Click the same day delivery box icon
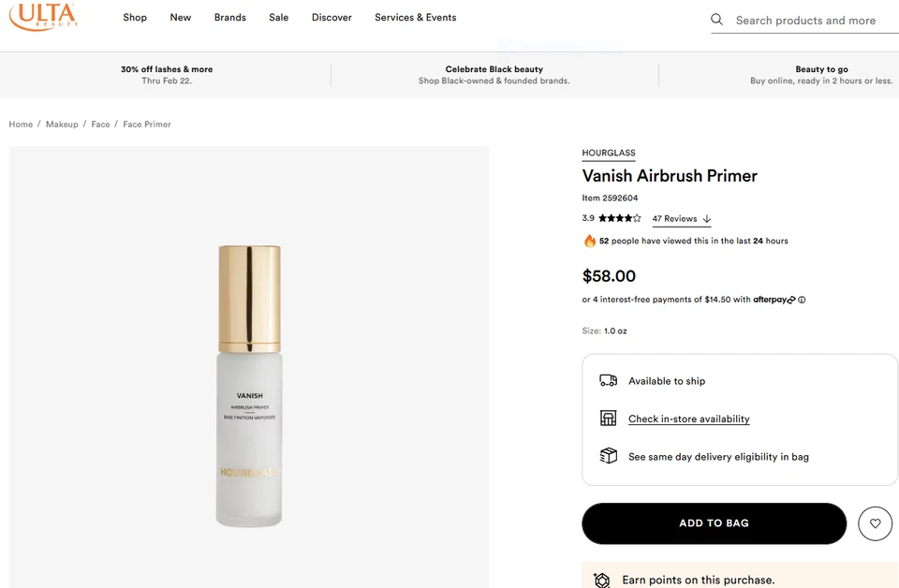 608,456
